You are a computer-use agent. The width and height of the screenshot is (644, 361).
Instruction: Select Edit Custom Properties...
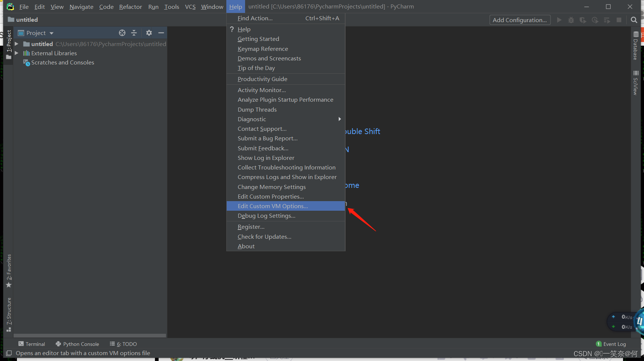[286, 196]
